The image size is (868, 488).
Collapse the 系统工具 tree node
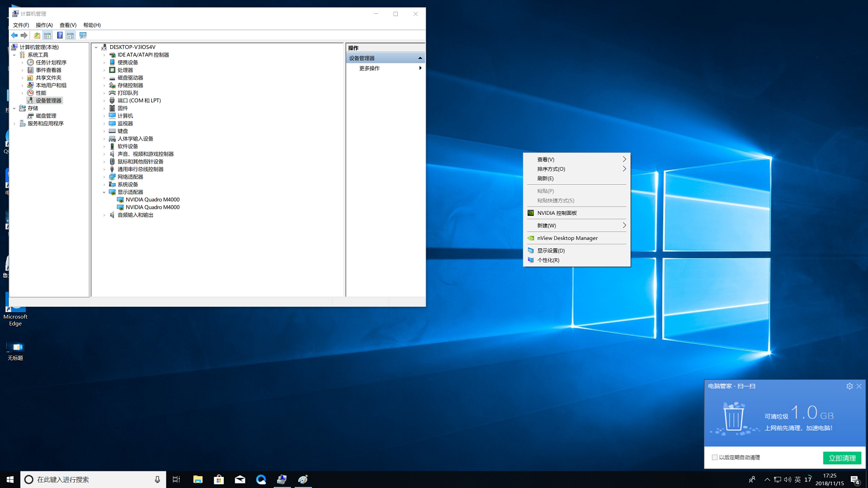(14, 55)
